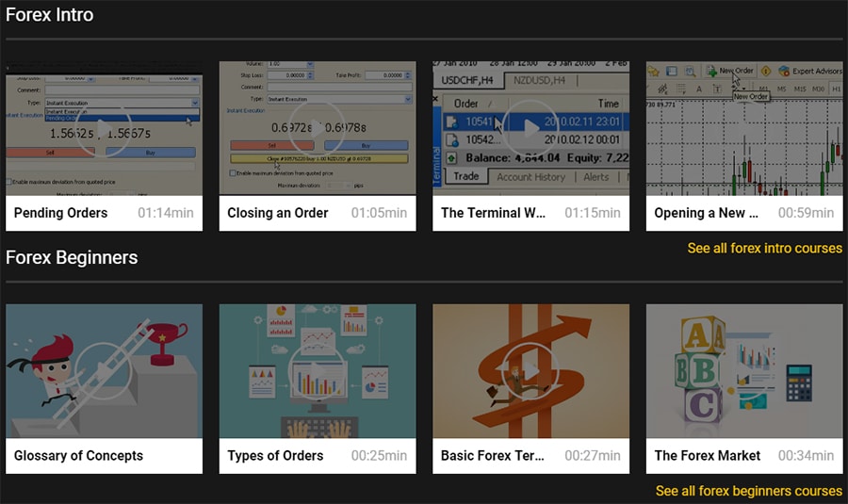Open the 'Closing an Order' title link
848x504 pixels.
278,213
